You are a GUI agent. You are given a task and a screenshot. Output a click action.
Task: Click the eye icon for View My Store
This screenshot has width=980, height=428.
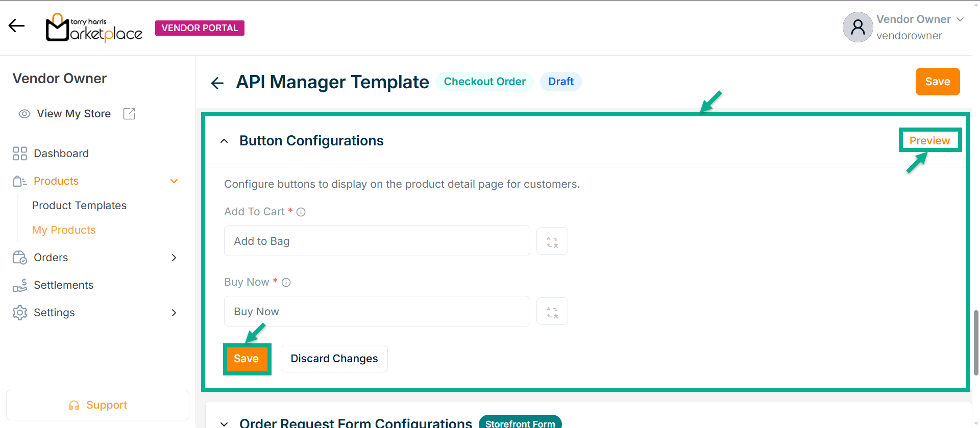[24, 114]
